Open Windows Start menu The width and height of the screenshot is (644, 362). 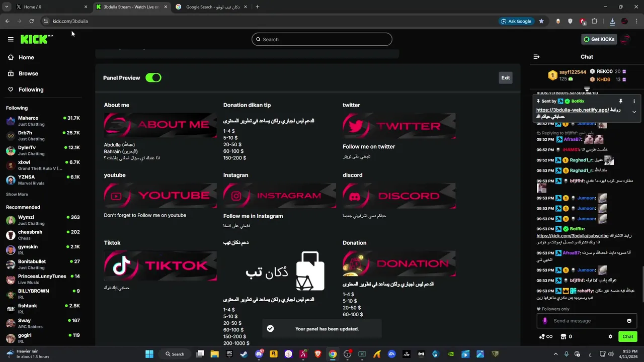coord(149,354)
